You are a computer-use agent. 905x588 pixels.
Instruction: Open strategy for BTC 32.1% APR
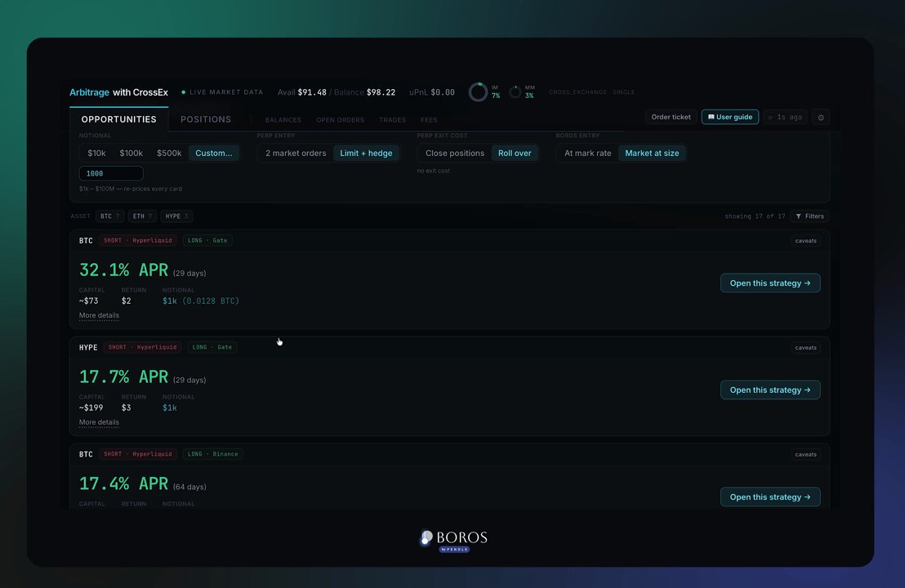click(x=770, y=283)
